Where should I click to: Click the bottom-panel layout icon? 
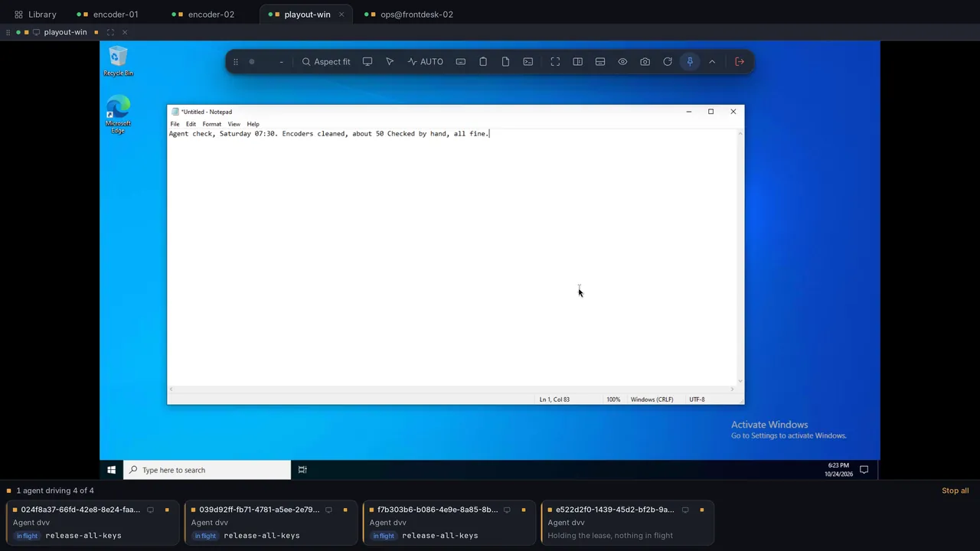click(x=600, y=62)
